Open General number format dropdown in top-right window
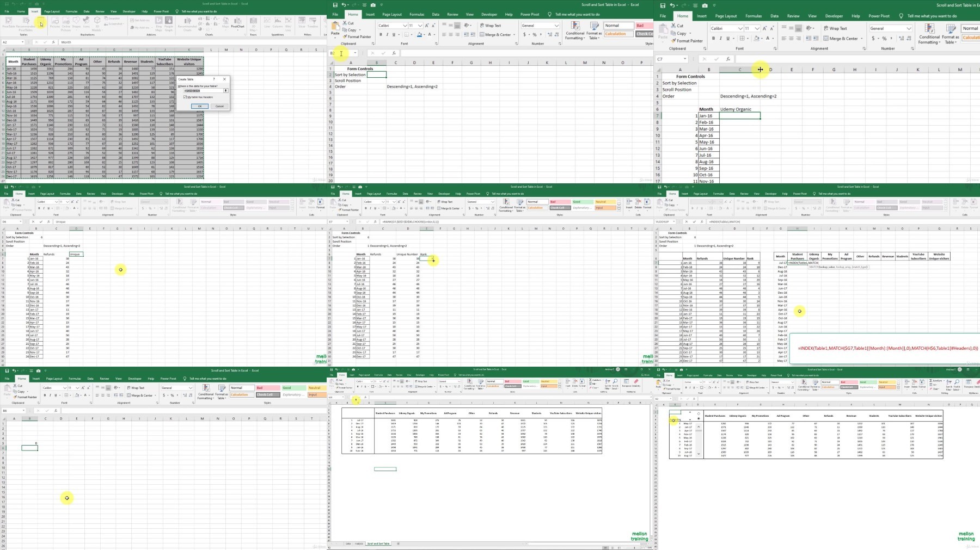 tap(909, 28)
